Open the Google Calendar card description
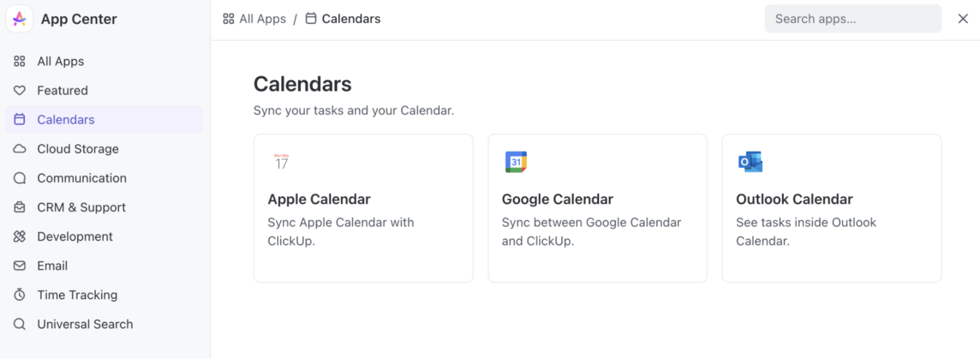Image resolution: width=980 pixels, height=359 pixels. point(591,232)
